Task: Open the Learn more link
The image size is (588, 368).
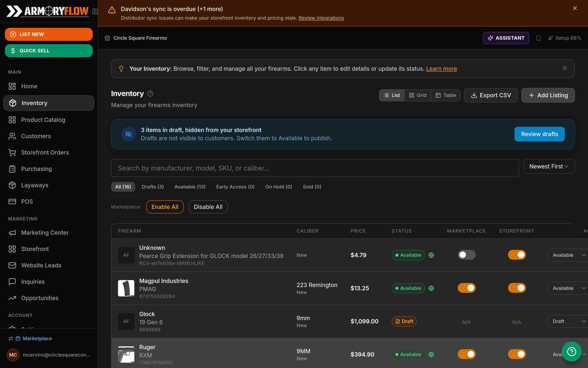Action: [x=441, y=69]
